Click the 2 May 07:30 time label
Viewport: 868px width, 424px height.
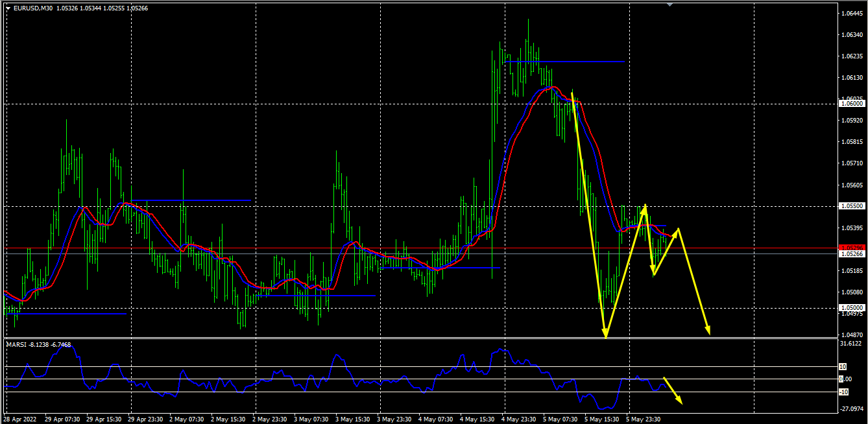[186, 419]
